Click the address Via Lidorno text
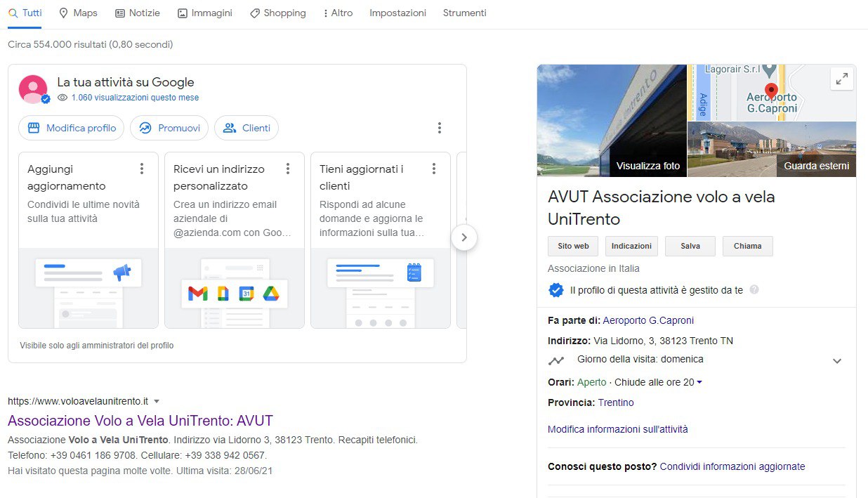Image resolution: width=868 pixels, height=498 pixels. point(663,341)
